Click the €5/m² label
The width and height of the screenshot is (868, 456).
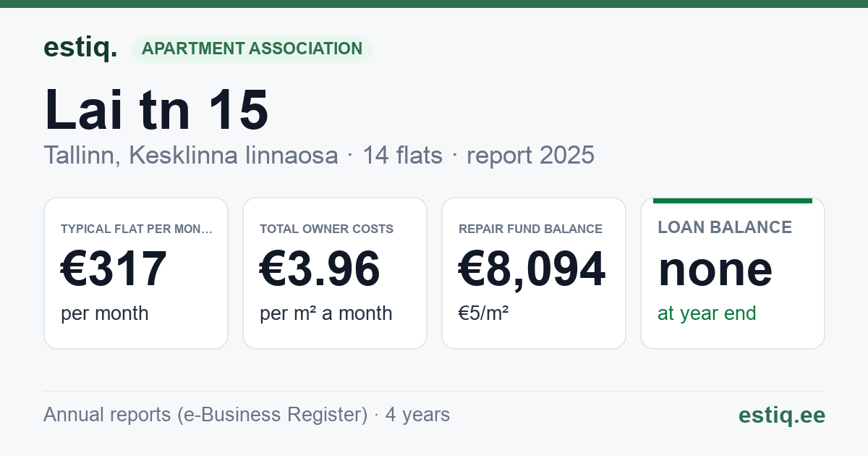pyautogui.click(x=484, y=313)
